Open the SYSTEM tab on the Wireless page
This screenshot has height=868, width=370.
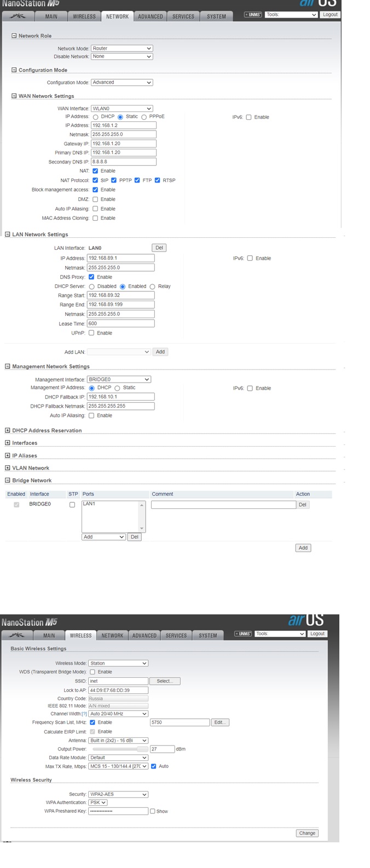coord(208,635)
